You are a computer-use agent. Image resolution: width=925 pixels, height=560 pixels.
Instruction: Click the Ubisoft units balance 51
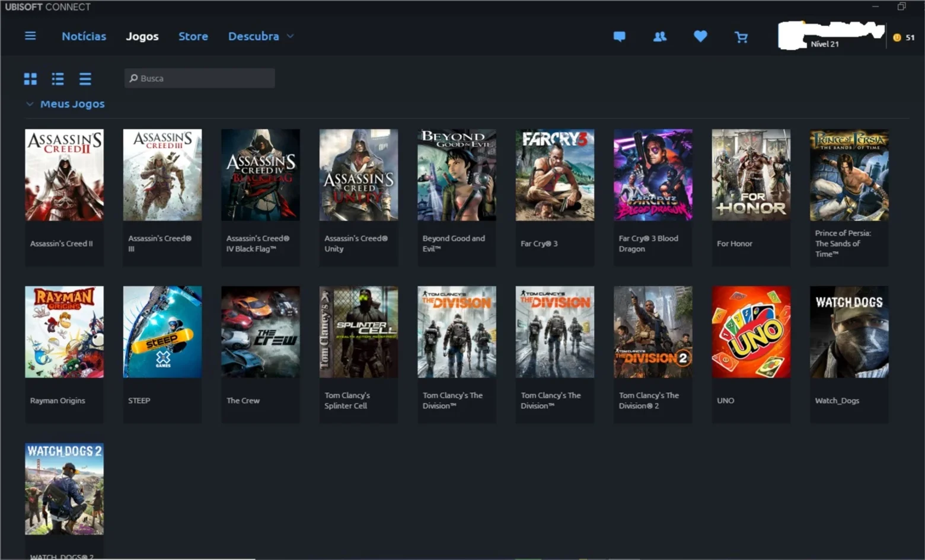910,37
